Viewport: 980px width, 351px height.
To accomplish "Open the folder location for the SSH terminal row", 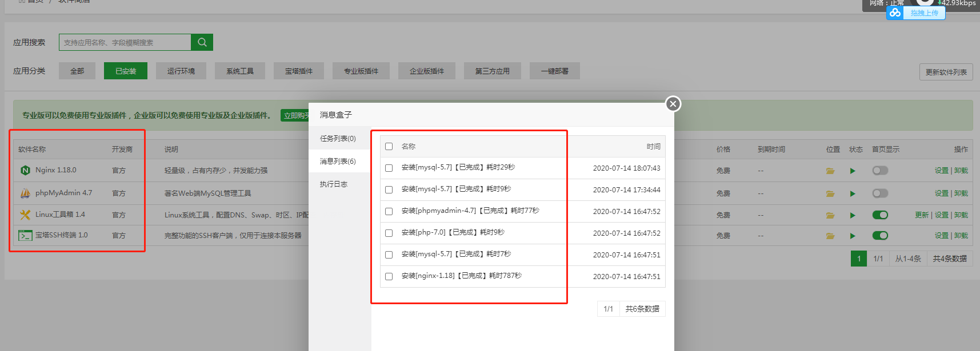I will coord(830,236).
